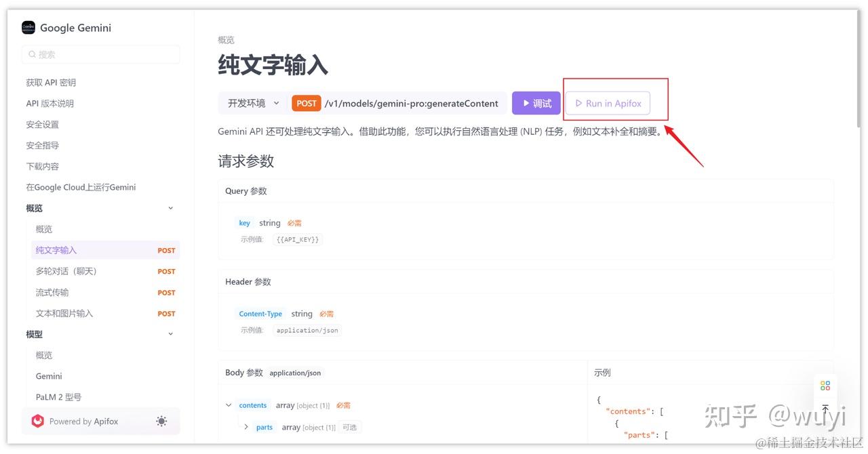Viewport: 868px width, 454px height.
Task: Toggle the theme with the sun icon
Action: coord(161,420)
